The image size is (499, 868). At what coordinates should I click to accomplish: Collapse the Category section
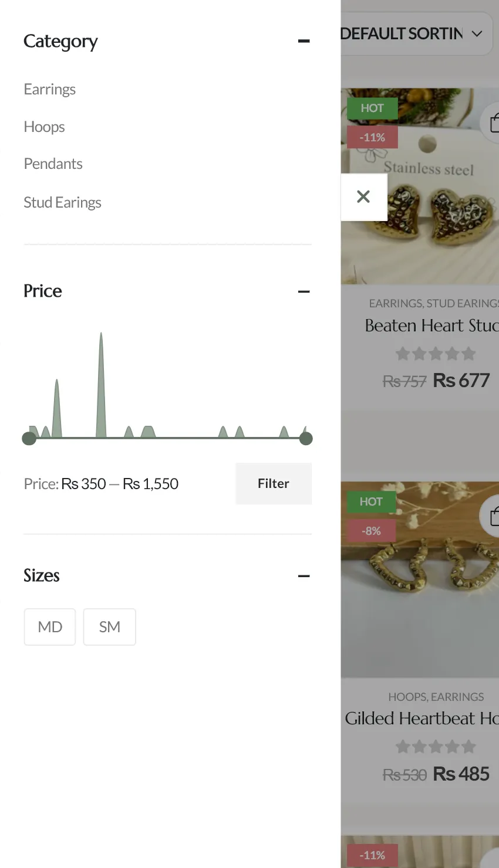(x=304, y=41)
